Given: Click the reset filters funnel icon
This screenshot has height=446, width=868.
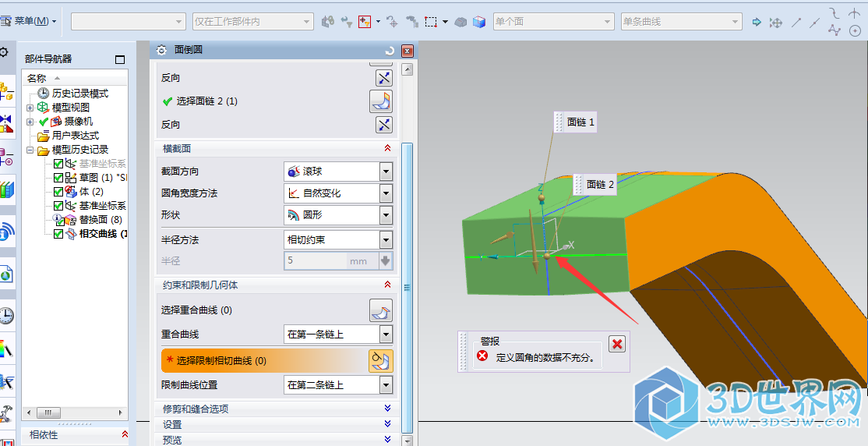Looking at the screenshot, I should 347,22.
